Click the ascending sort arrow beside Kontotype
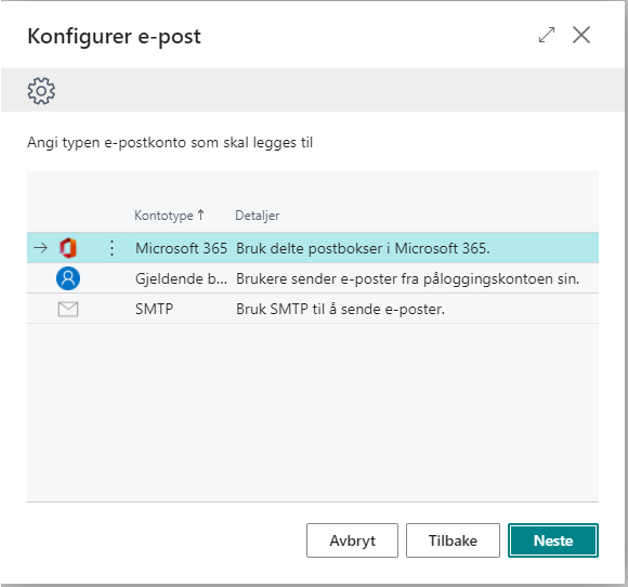The image size is (628, 587). click(x=201, y=215)
